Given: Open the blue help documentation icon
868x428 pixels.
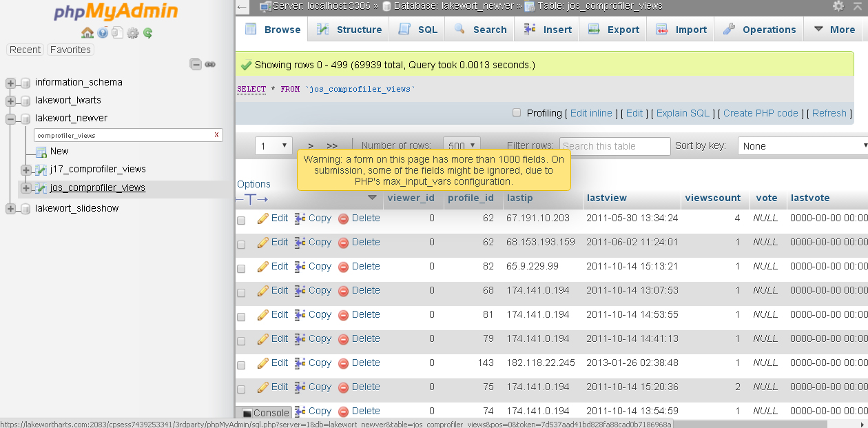Looking at the screenshot, I should [103, 32].
